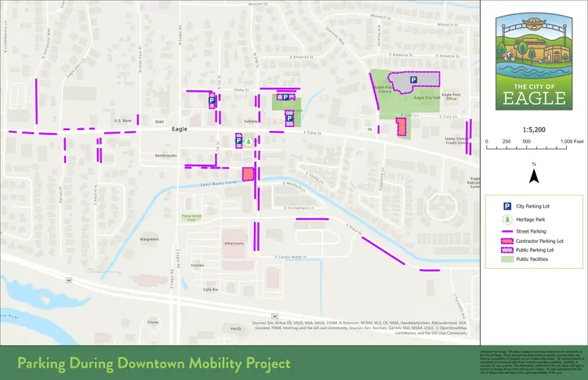
Task: Click the Parking During Downtown Mobility Project title
Action: click(x=154, y=364)
